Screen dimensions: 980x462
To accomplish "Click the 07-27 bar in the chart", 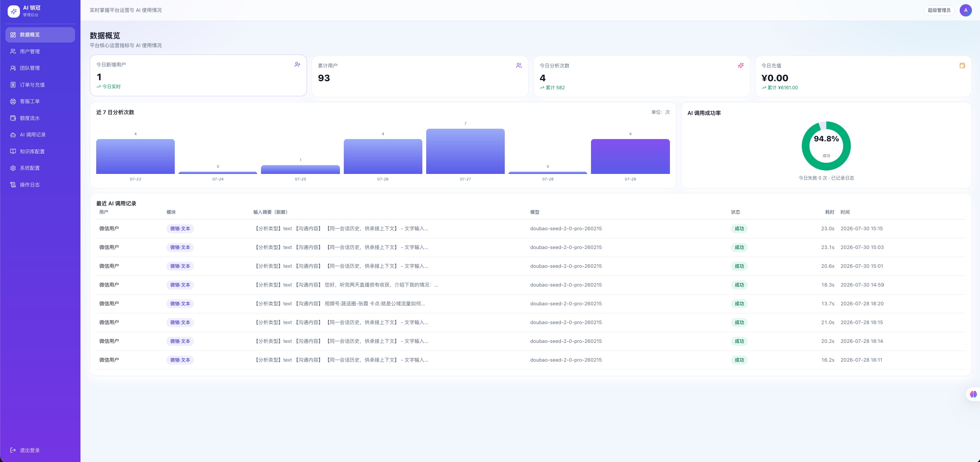I will (465, 151).
